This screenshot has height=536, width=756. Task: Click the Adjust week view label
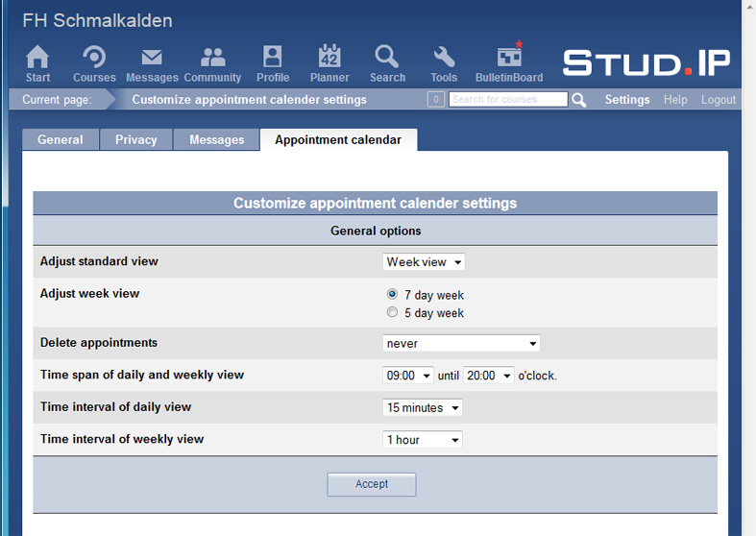89,294
